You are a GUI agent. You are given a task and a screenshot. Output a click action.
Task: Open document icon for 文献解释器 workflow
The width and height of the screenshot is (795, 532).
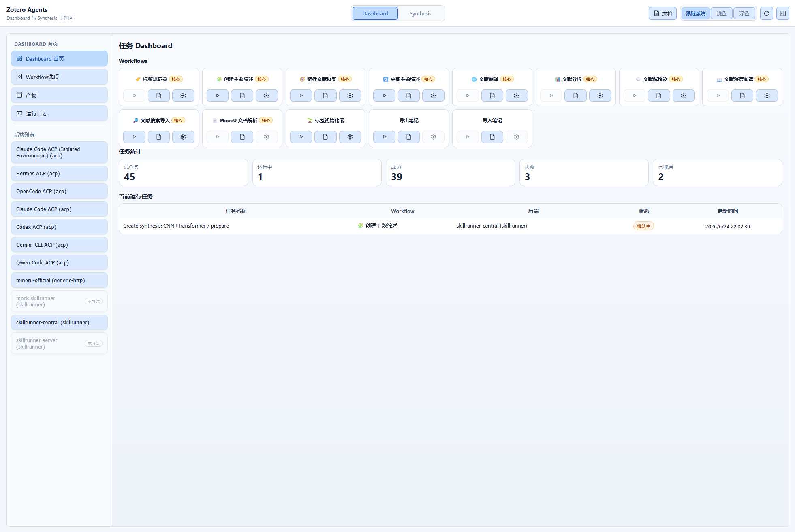659,96
